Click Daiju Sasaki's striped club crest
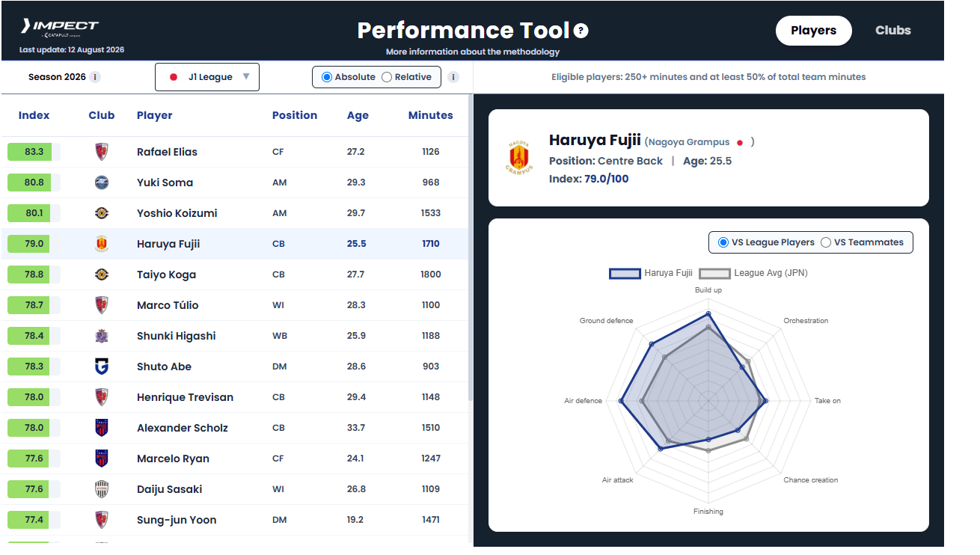The width and height of the screenshot is (980, 555). (102, 489)
